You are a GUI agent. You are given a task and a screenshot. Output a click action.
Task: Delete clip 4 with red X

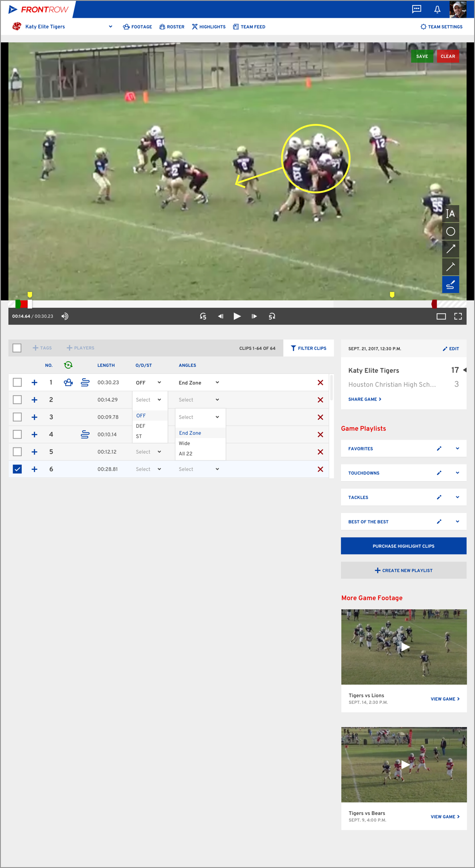tap(320, 434)
